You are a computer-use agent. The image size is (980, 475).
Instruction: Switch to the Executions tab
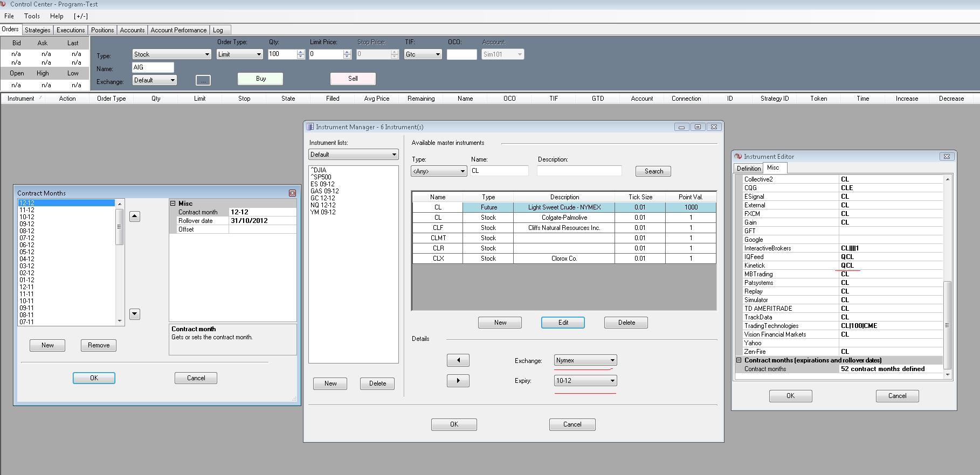tap(71, 30)
